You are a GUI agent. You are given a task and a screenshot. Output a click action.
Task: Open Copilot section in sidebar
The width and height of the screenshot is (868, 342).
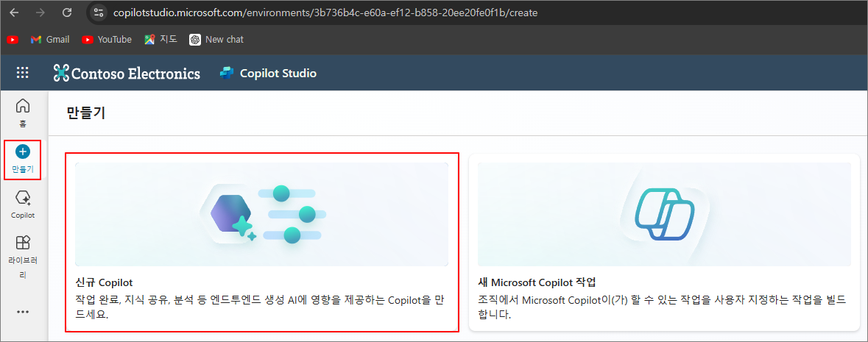[x=23, y=204]
